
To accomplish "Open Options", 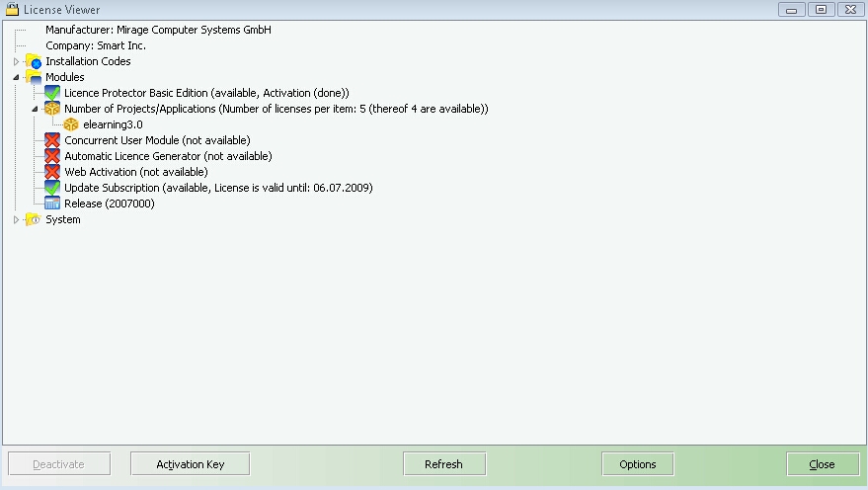I will (x=638, y=464).
